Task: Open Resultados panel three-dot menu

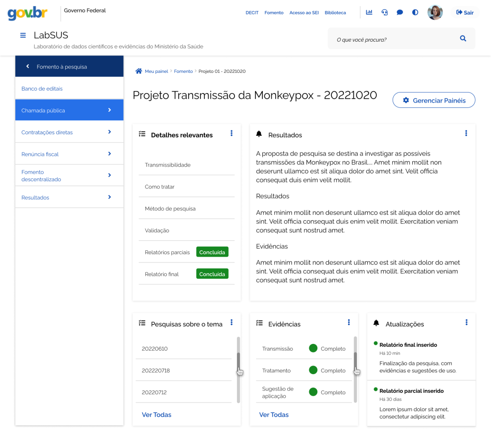Action: (x=466, y=133)
